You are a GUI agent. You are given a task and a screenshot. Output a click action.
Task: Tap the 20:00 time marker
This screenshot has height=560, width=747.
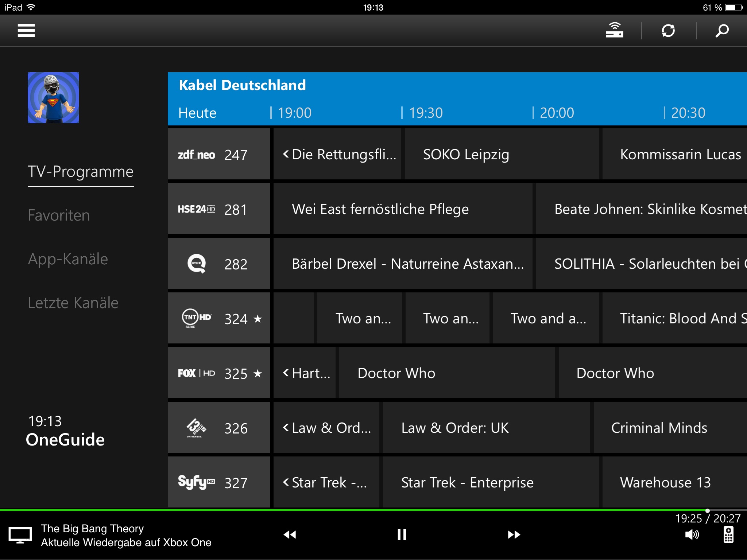coord(557,113)
